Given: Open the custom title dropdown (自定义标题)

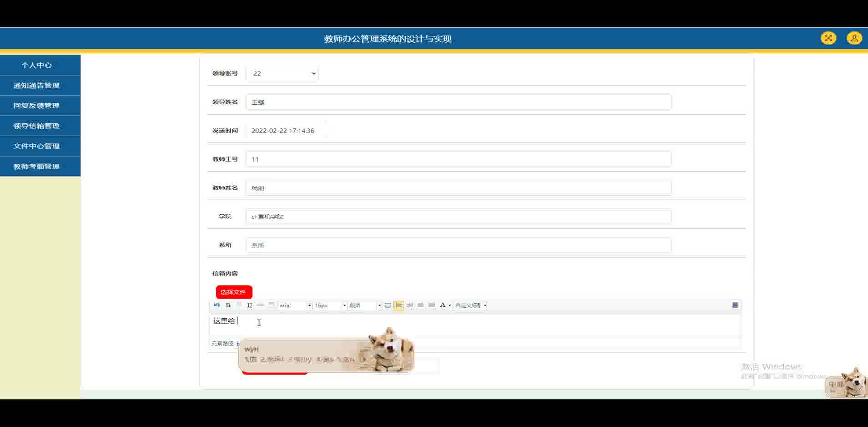Looking at the screenshot, I should coord(470,305).
